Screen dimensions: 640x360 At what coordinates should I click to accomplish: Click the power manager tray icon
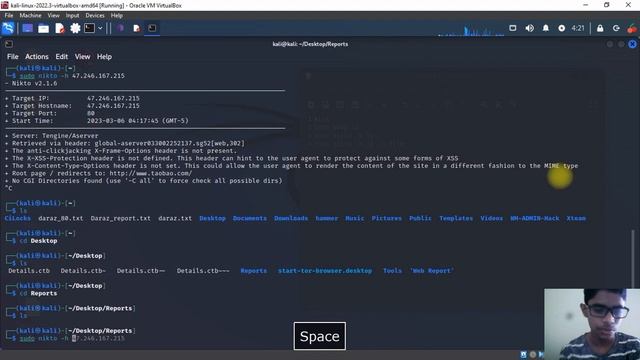coord(562,28)
